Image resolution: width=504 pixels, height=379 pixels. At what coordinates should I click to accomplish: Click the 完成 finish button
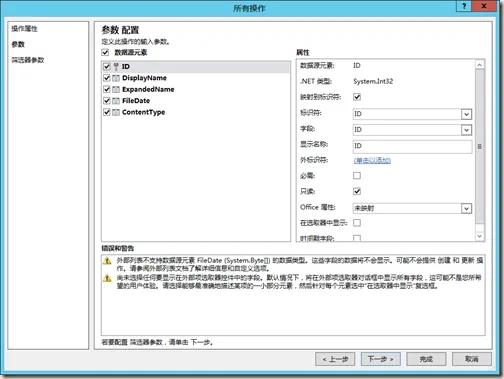click(426, 359)
